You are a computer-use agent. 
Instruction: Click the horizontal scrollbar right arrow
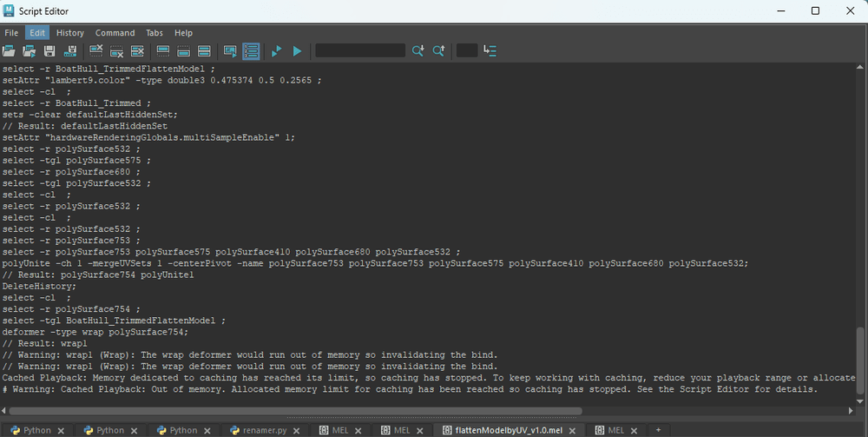(x=851, y=411)
